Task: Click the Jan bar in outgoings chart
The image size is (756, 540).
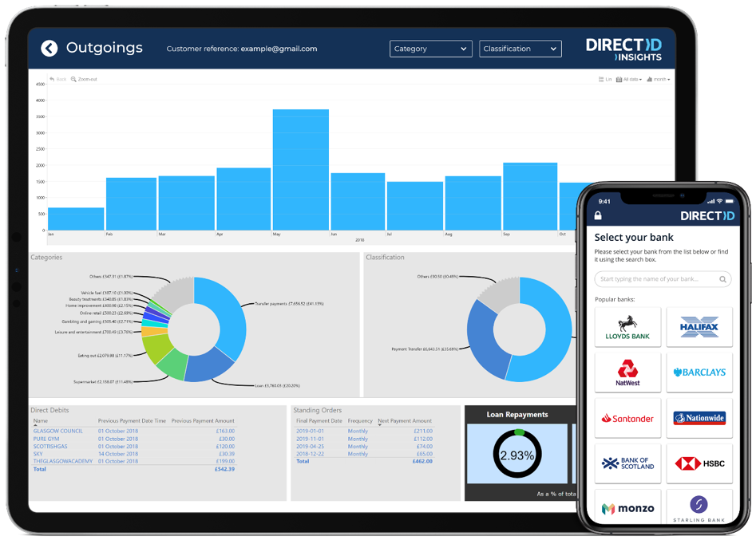Action: pos(76,219)
